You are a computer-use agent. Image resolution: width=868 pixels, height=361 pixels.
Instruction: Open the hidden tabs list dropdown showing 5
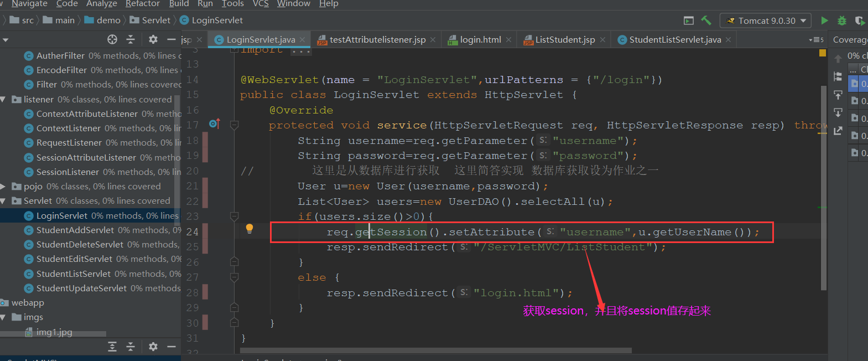pos(817,40)
